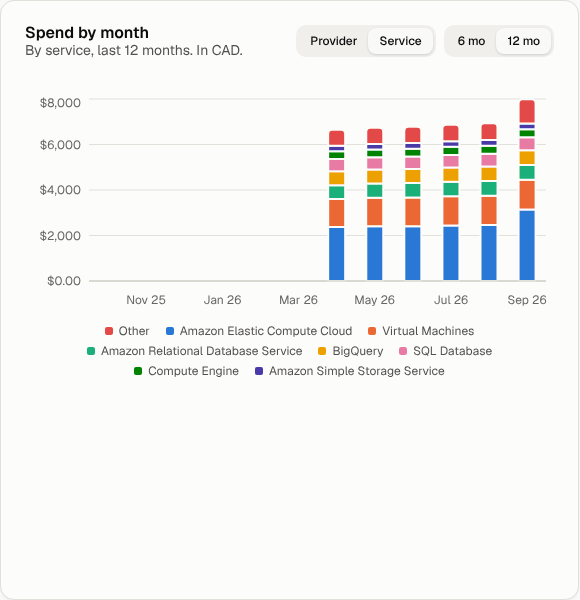Click Amazon Relational Database Service legend item
Viewport: 580px width, 600px height.
[194, 351]
